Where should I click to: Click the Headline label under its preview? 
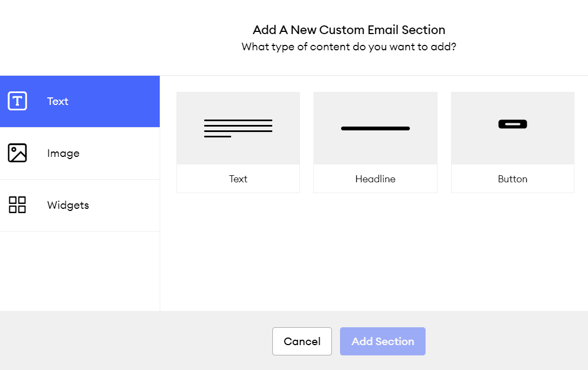pos(375,179)
